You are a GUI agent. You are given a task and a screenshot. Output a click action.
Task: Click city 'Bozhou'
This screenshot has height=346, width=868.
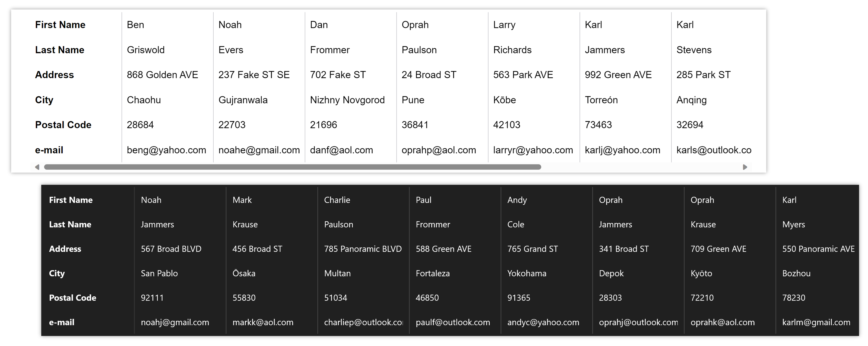pos(796,274)
